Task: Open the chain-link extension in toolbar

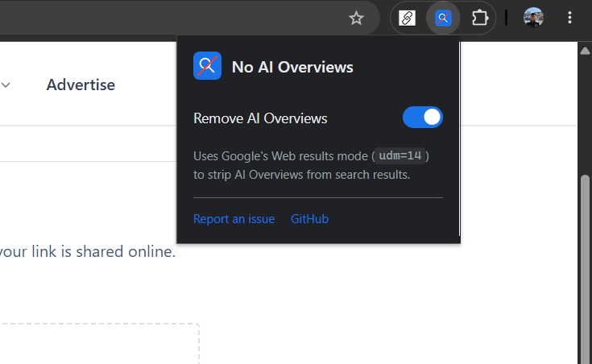Action: coord(407,19)
